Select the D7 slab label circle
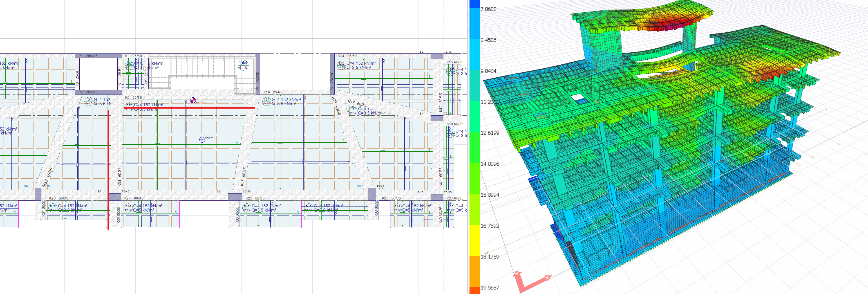The width and height of the screenshot is (868, 294). 267,100
